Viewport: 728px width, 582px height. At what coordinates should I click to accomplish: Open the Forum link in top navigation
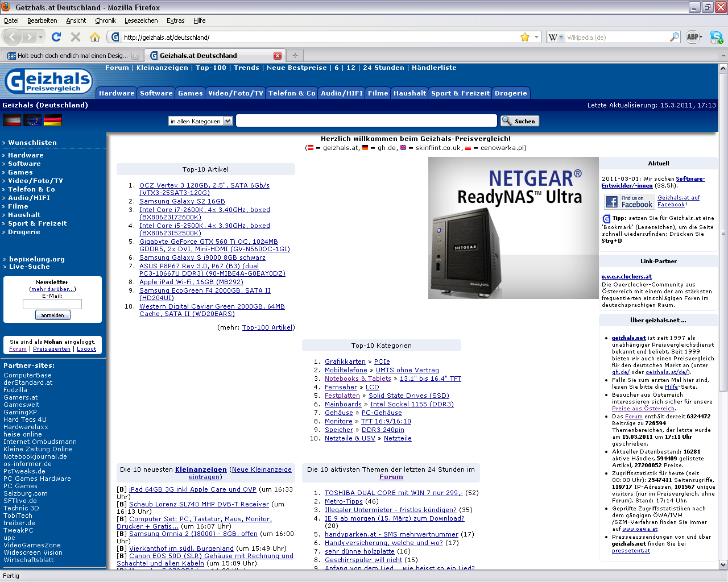pos(117,68)
